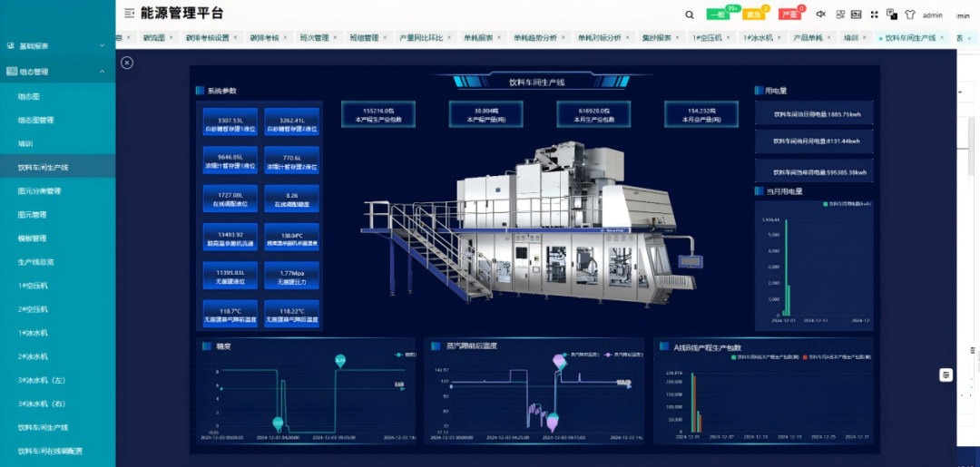
Task: Open 2#空压机 in the sidebar
Action: (33, 309)
